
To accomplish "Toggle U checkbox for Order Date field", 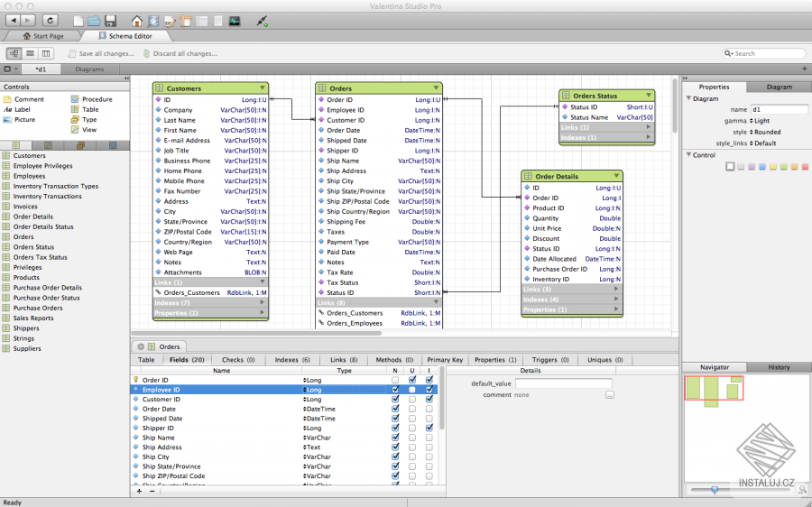I will [x=412, y=409].
